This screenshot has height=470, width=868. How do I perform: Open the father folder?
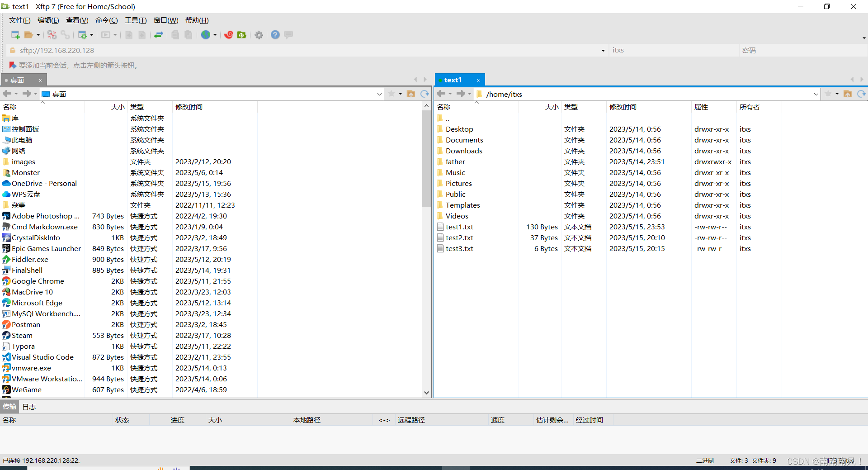pos(455,161)
